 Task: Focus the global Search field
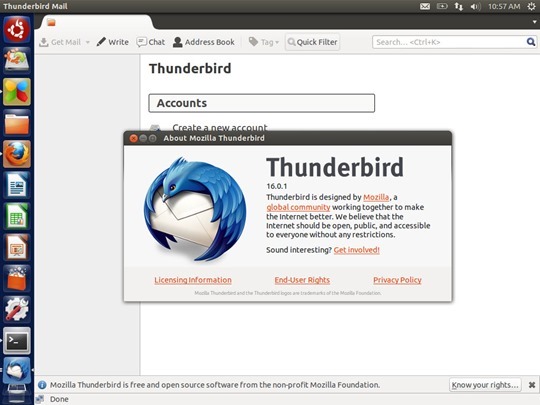pyautogui.click(x=448, y=42)
